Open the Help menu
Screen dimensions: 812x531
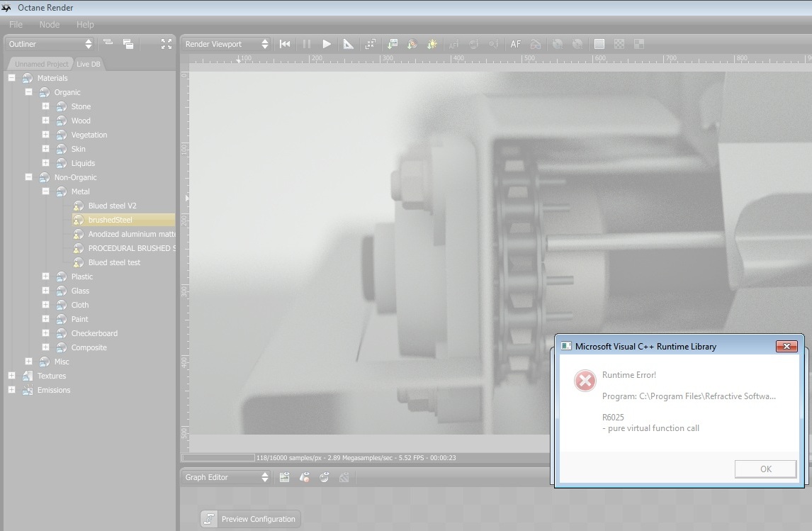tap(86, 24)
